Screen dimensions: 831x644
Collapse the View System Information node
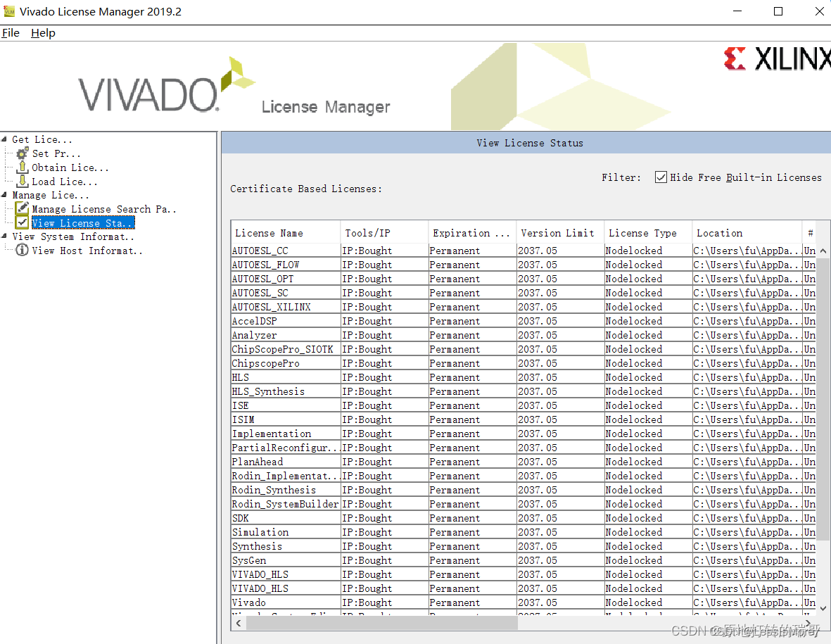coord(4,236)
